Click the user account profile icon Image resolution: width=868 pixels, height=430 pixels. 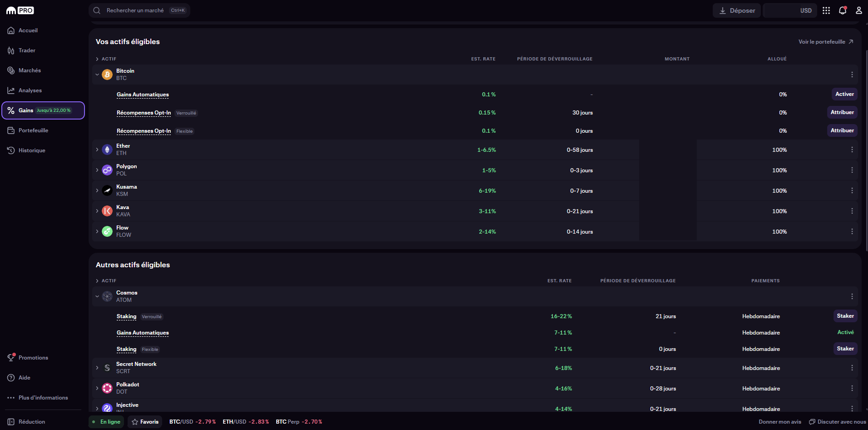[x=858, y=10]
